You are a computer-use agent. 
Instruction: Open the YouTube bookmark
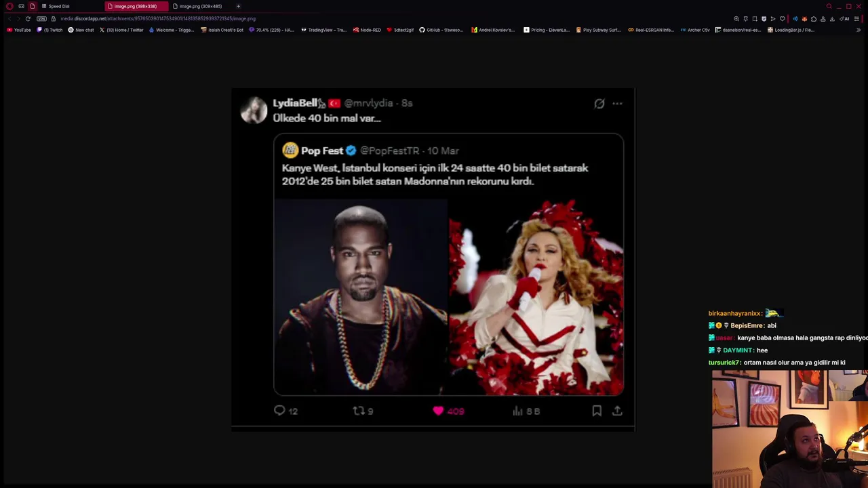tap(18, 30)
